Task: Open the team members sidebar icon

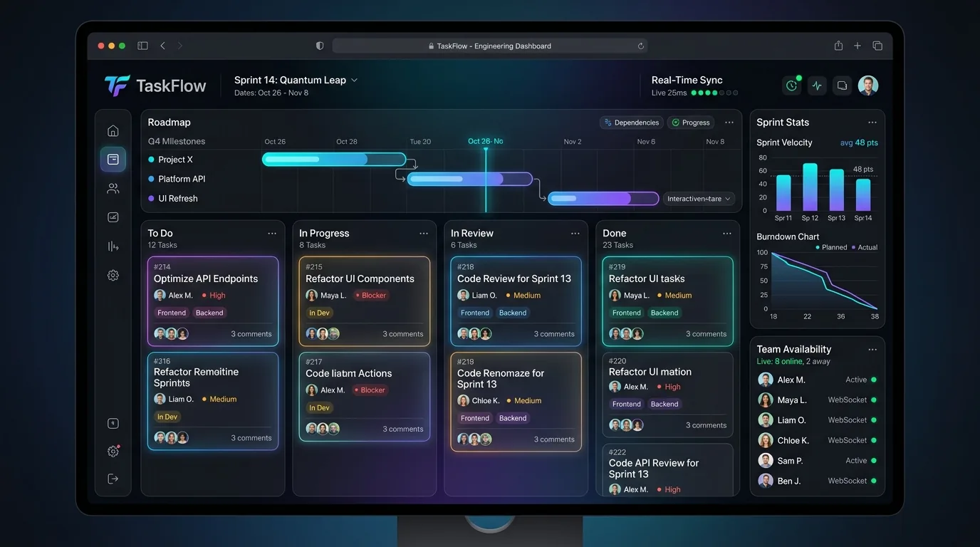Action: coord(113,189)
